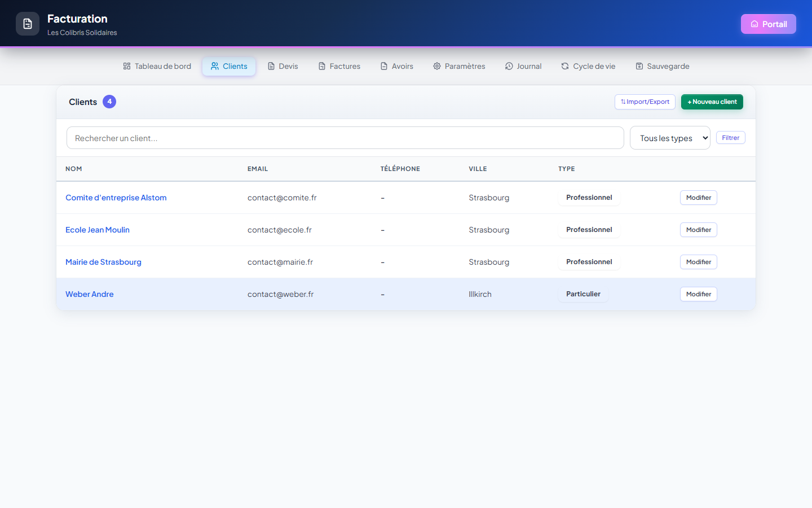Click the Paramètres gear icon
The width and height of the screenshot is (812, 508).
pyautogui.click(x=437, y=66)
